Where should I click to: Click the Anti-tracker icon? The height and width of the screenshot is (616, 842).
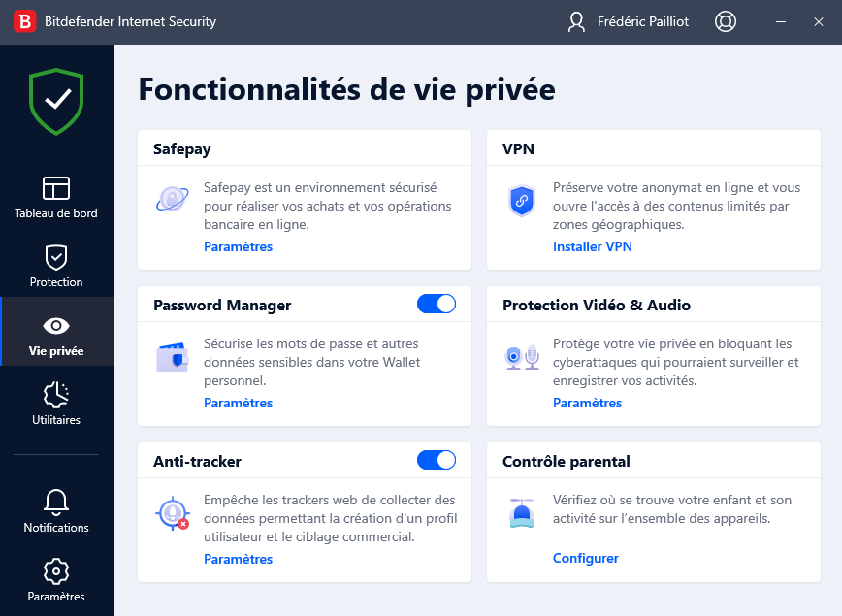point(173,513)
